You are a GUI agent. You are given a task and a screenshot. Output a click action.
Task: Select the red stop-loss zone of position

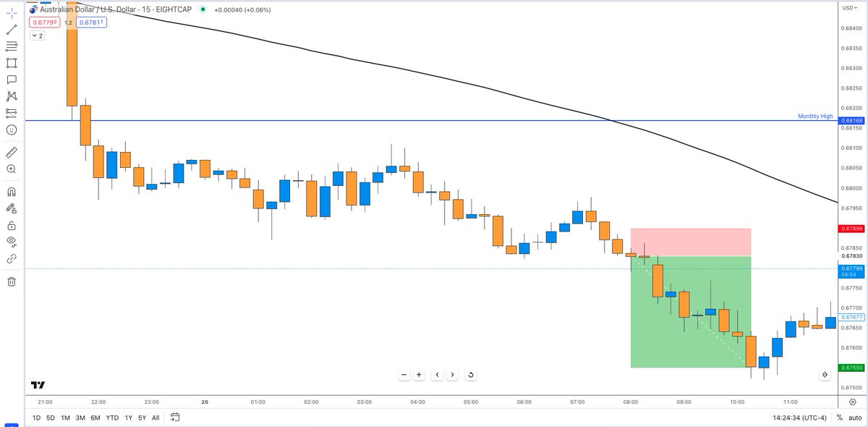[x=691, y=242]
